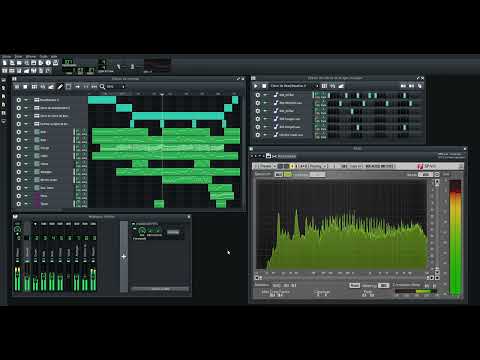
Task: Open the Song Editor zoom percentage dropdown
Action: [116, 87]
